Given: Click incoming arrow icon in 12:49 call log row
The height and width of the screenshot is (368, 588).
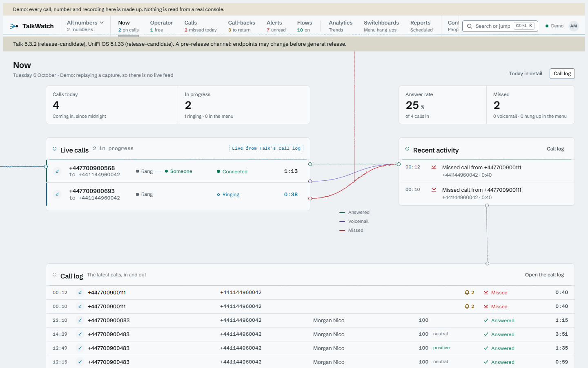Looking at the screenshot, I should (x=80, y=348).
